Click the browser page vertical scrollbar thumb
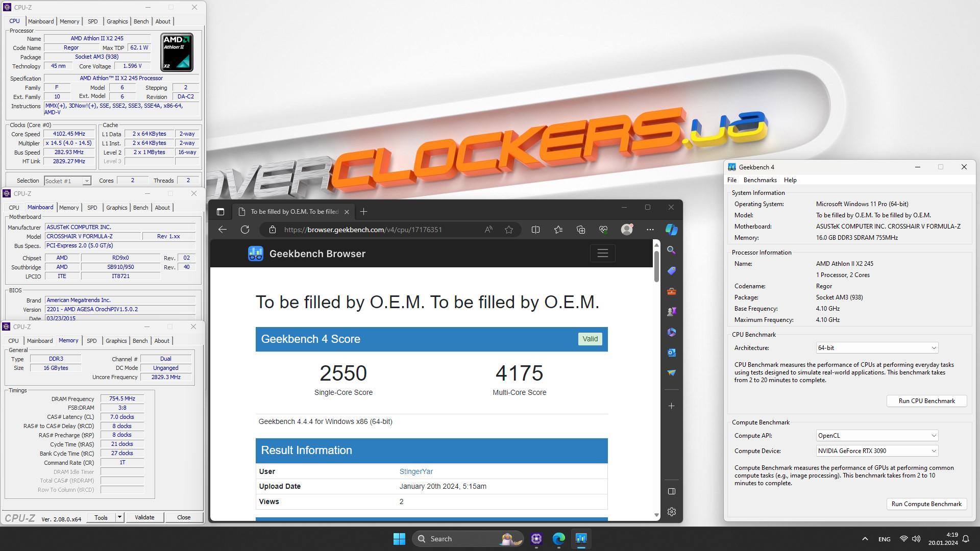This screenshot has width=980, height=551. pyautogui.click(x=656, y=265)
